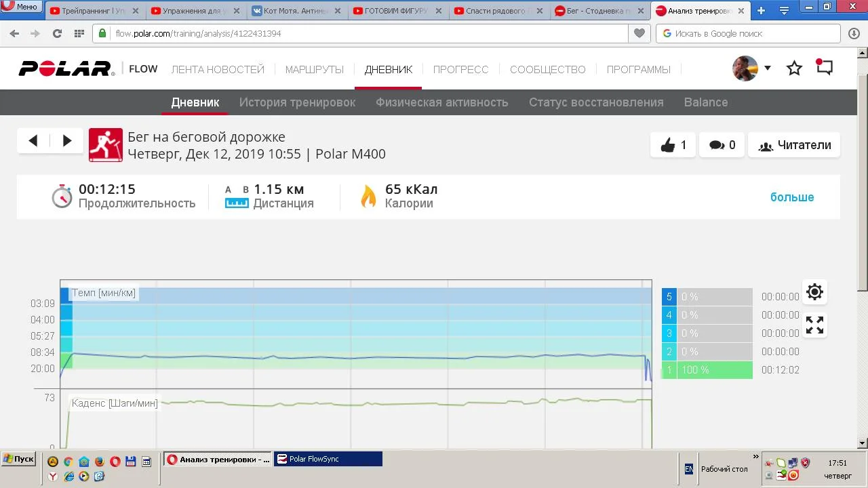Open browser downloads button
This screenshot has width=868, height=488.
854,33
